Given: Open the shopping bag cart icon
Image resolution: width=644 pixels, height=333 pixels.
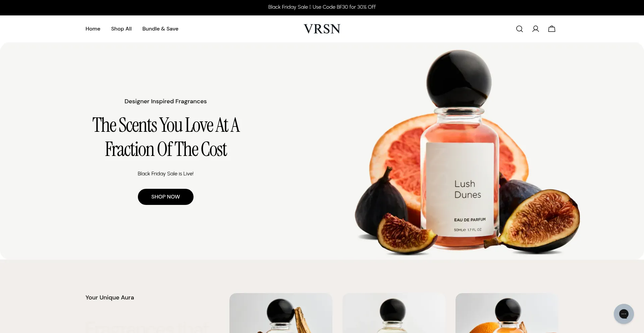Looking at the screenshot, I should pos(552,29).
